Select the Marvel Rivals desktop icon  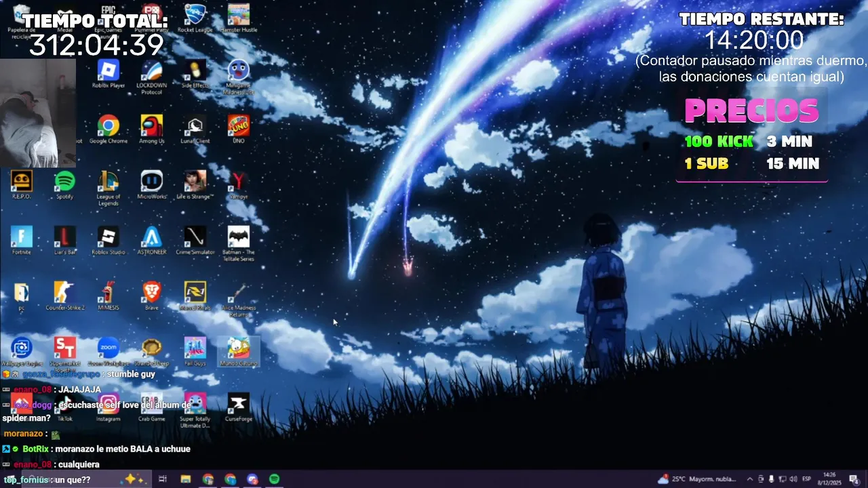tap(195, 296)
